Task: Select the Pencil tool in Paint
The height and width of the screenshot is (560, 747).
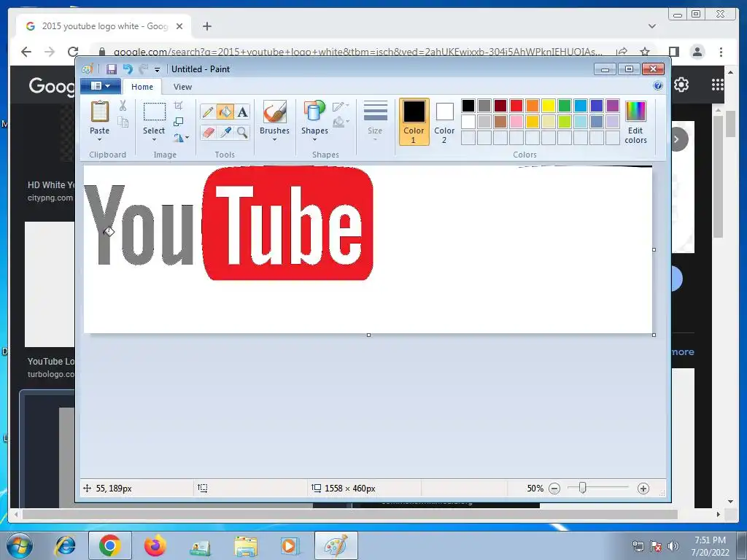Action: [208, 112]
